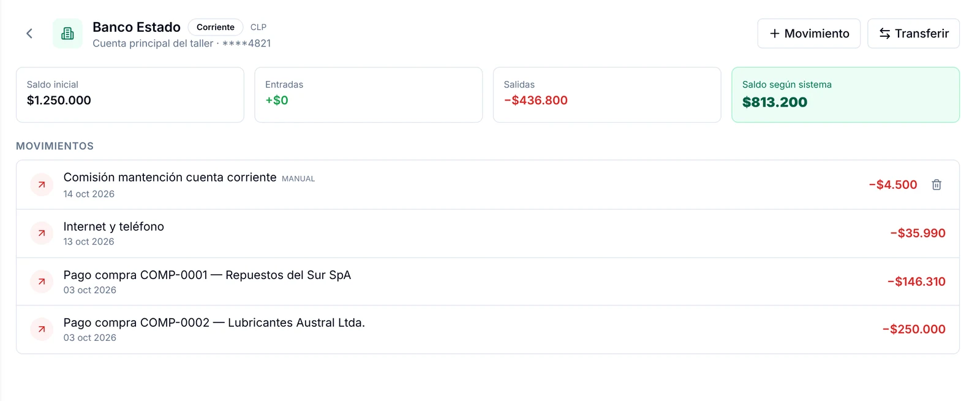Open the Repuestos del Sur SpA payment row

(x=488, y=281)
